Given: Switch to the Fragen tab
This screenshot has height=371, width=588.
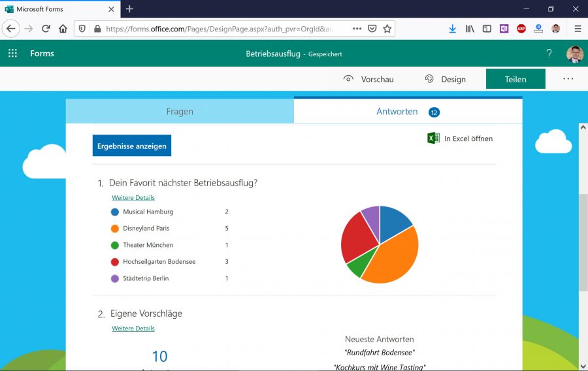Looking at the screenshot, I should (180, 111).
